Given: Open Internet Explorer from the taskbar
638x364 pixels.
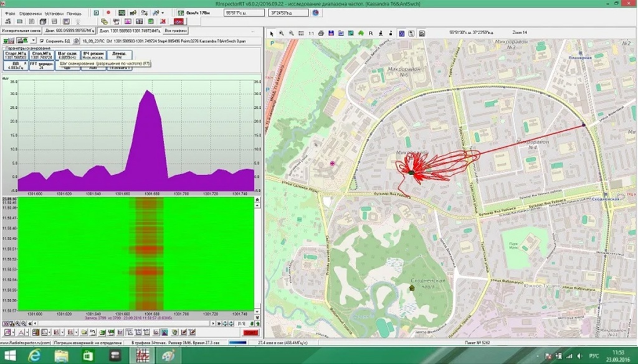Looking at the screenshot, I should point(36,355).
